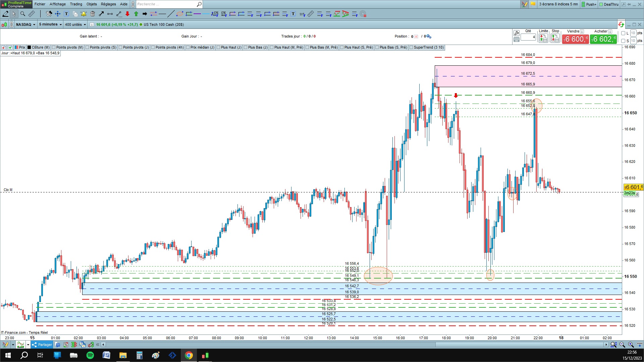Open the Affichage menu
The image size is (644, 362).
[x=57, y=4]
